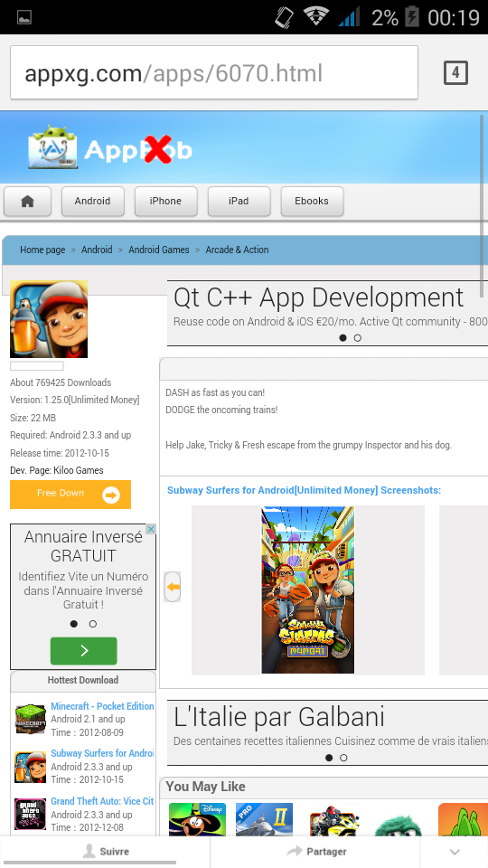Open the browser tabs counter showing 4
Viewport: 488px width, 868px height.
point(455,73)
